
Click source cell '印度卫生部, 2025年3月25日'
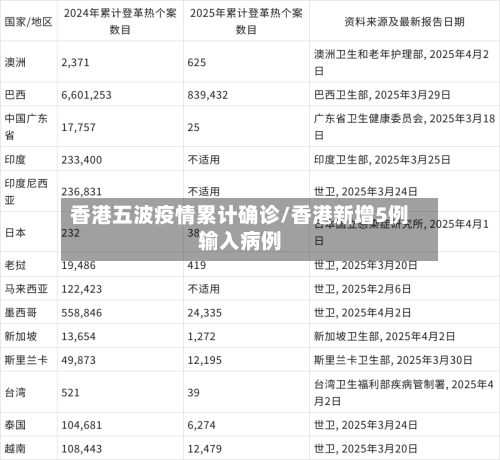pyautogui.click(x=382, y=160)
